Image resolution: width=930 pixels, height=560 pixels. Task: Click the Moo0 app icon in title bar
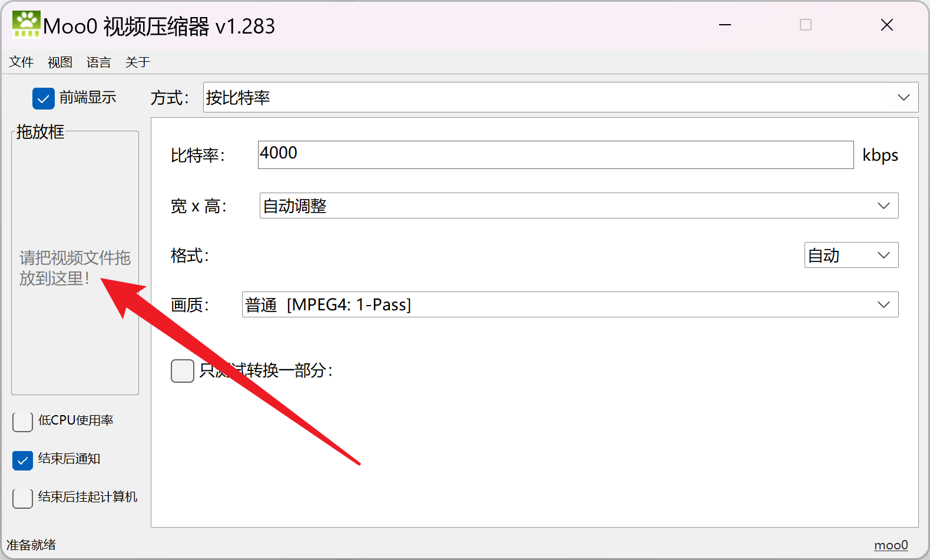point(26,25)
